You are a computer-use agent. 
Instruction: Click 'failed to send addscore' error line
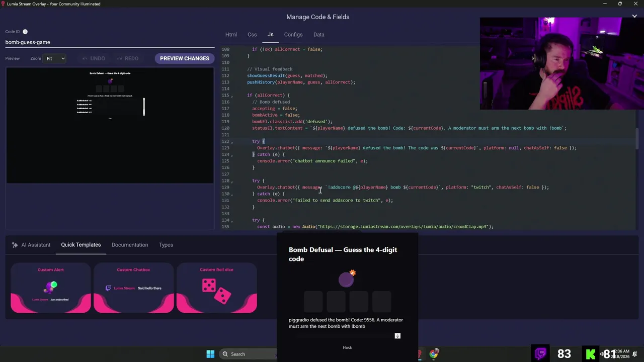[x=325, y=201]
